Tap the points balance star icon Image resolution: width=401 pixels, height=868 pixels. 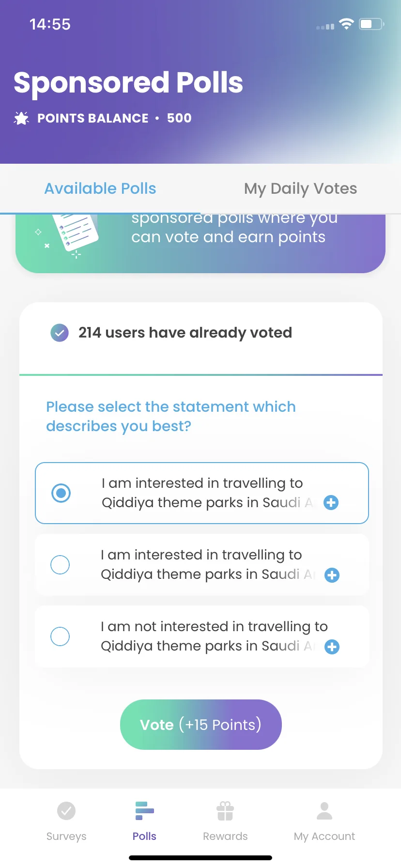click(x=21, y=118)
